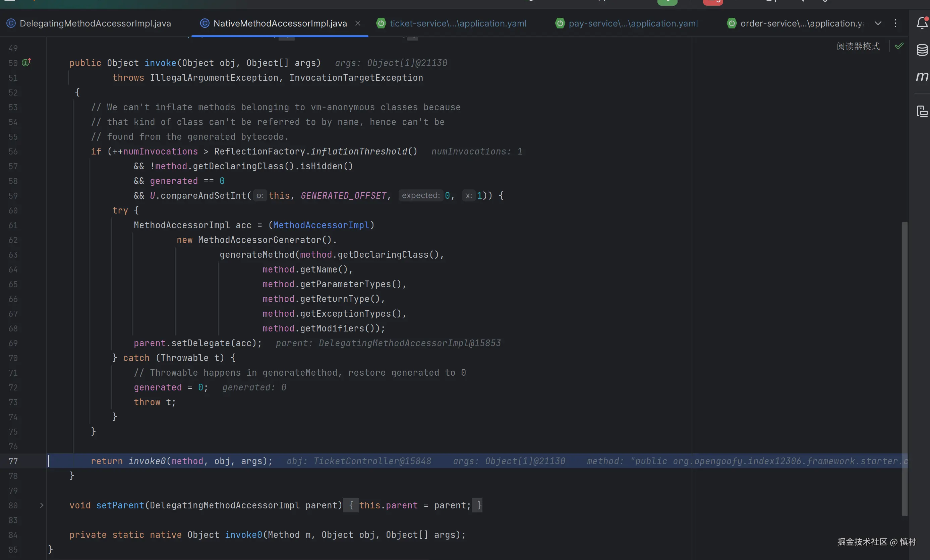Click the green inspections checkmark icon
The width and height of the screenshot is (930, 560).
pos(899,46)
